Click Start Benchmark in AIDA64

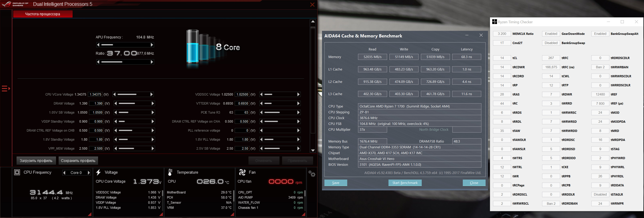click(x=405, y=183)
